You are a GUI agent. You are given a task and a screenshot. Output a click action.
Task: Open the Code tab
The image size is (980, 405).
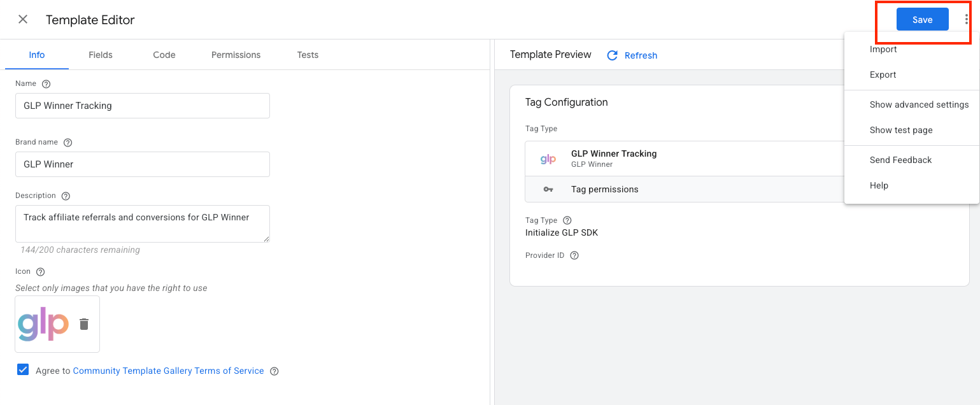(164, 55)
